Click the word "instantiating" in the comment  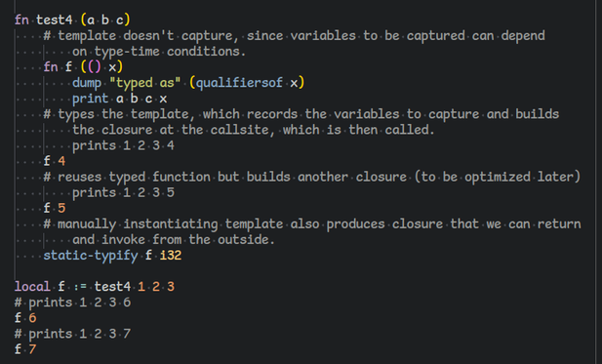tap(171, 223)
